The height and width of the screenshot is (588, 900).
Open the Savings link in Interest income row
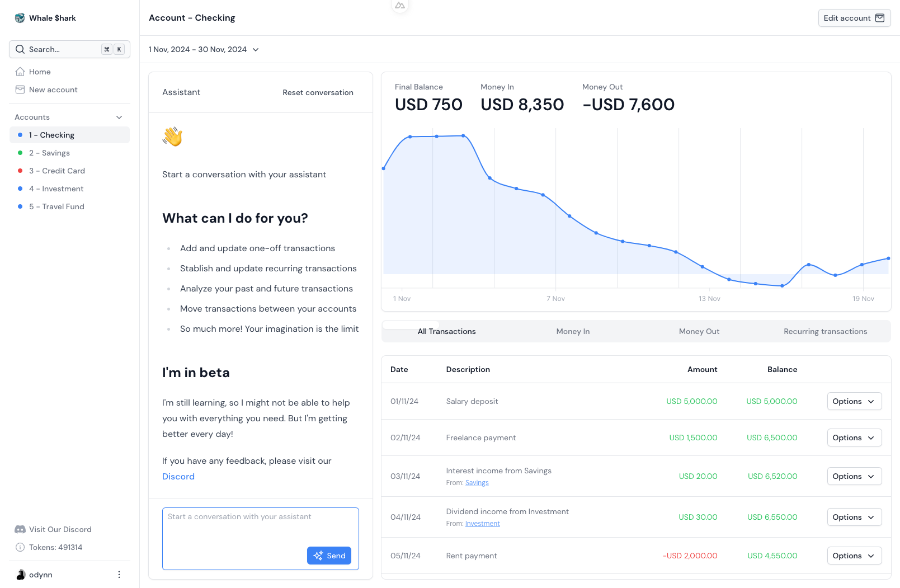coord(477,482)
